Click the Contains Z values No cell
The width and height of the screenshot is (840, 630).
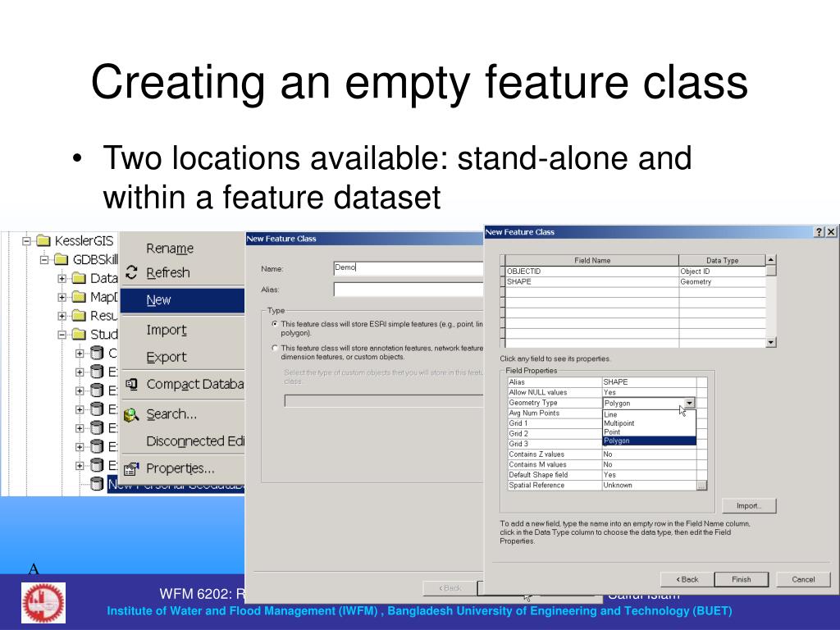click(650, 454)
